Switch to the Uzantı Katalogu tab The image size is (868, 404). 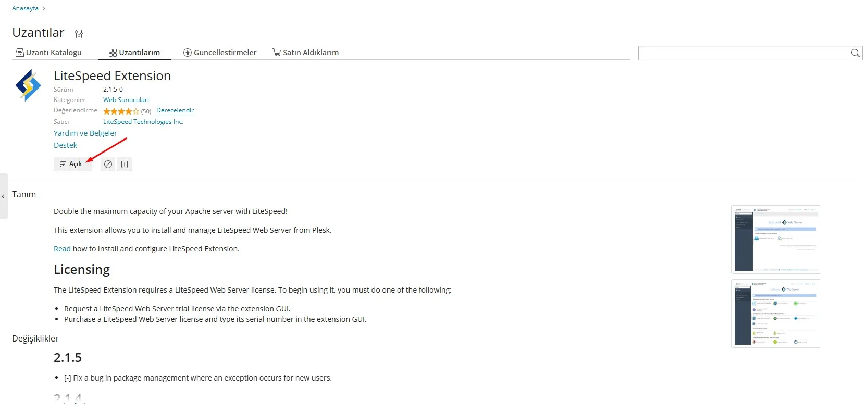[48, 53]
